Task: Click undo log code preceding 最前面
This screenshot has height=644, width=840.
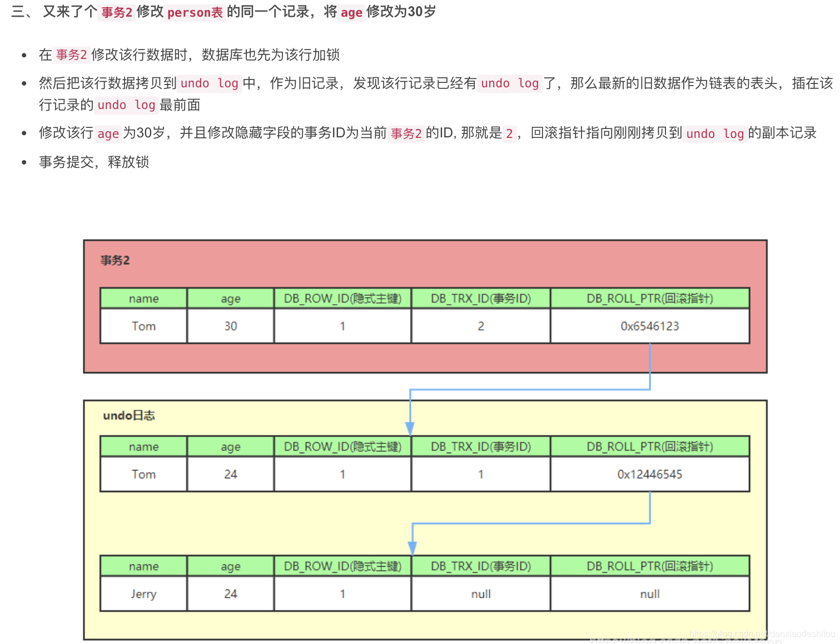Action: click(x=126, y=105)
